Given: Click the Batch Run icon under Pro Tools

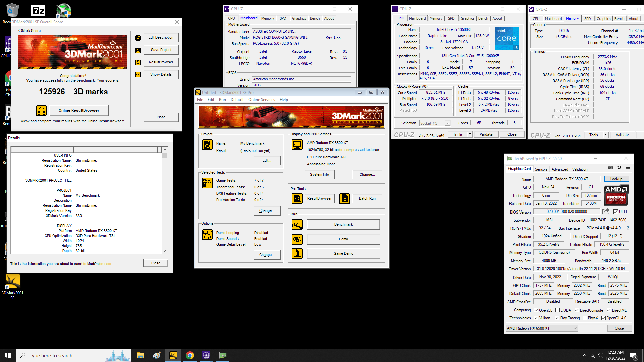Looking at the screenshot, I should [x=344, y=199].
